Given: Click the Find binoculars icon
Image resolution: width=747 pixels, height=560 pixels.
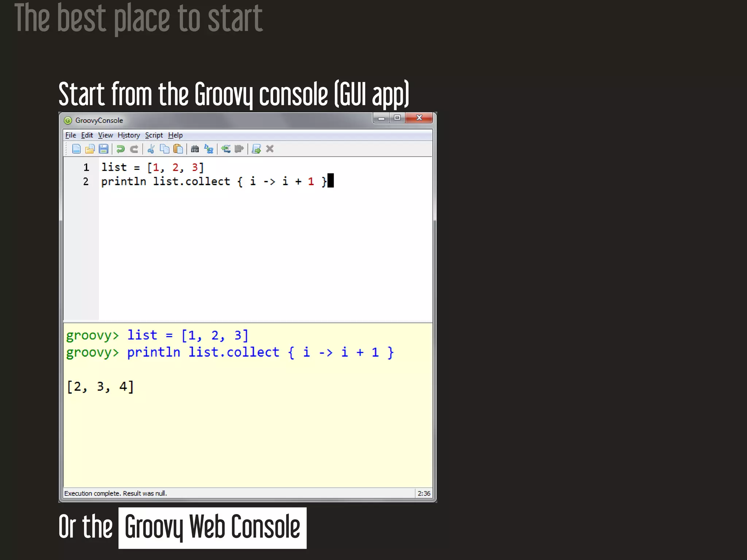Looking at the screenshot, I should click(195, 149).
